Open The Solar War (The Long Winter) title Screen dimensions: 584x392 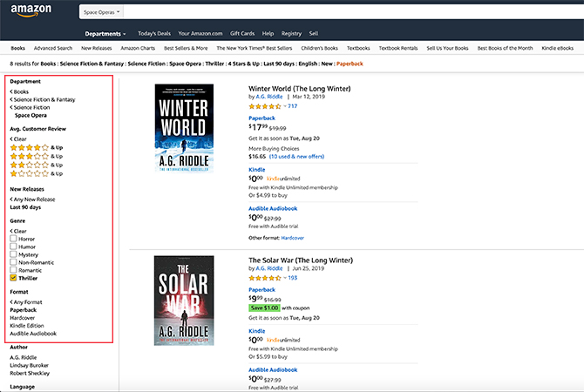coord(301,260)
